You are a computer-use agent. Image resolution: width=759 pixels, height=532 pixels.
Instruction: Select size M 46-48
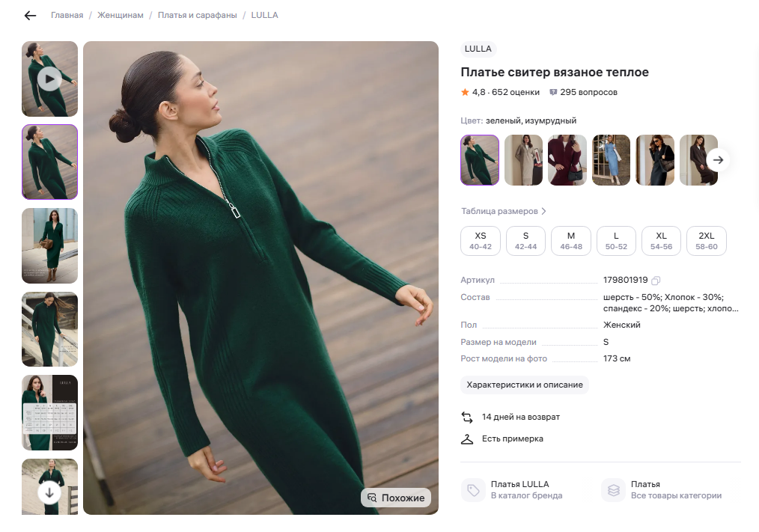pyautogui.click(x=571, y=240)
